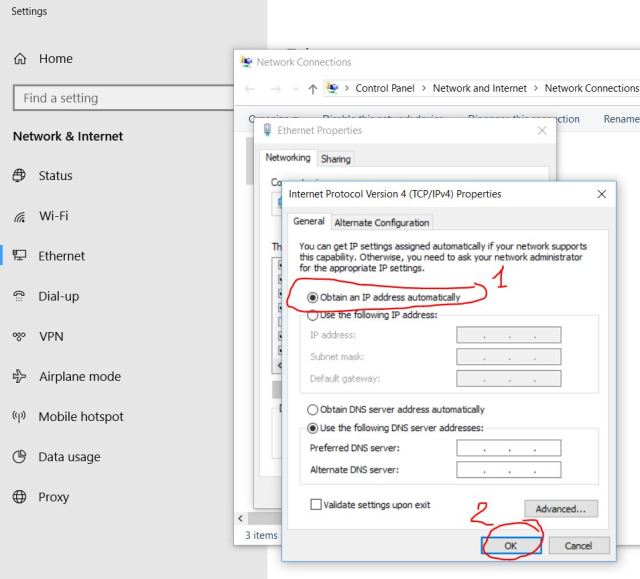The width and height of the screenshot is (640, 579).
Task: Open the Sharing tab in Ethernet Properties
Action: (335, 159)
